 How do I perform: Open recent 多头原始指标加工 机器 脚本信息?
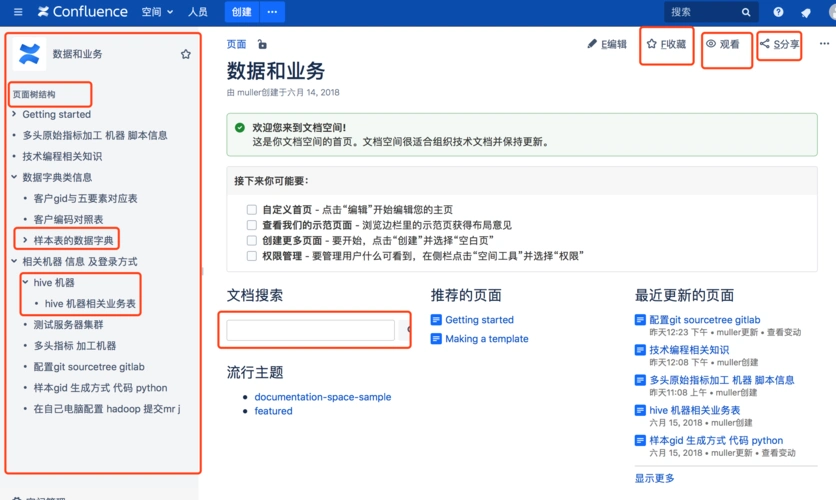tap(722, 380)
